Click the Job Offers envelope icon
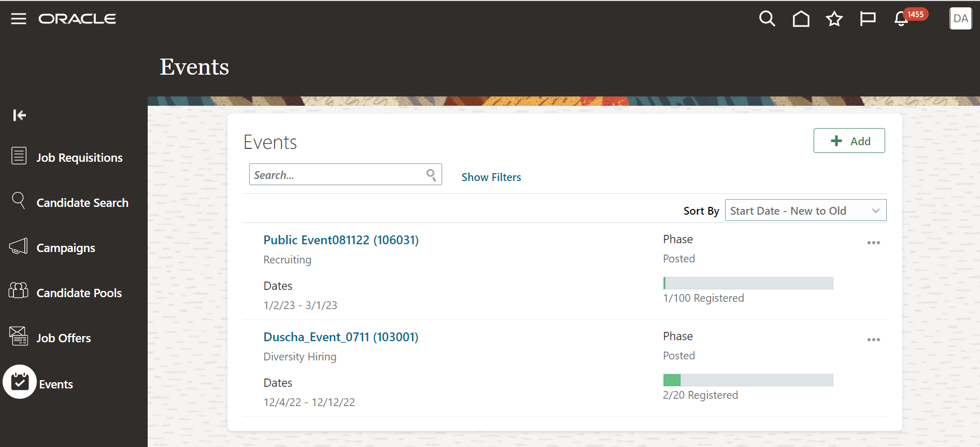The image size is (980, 447). click(x=19, y=336)
